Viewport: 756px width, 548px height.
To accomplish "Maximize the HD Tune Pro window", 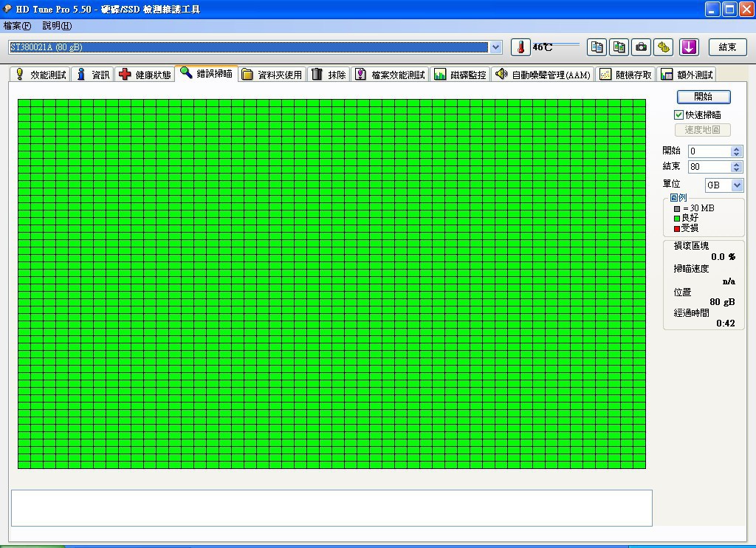I will coord(729,9).
